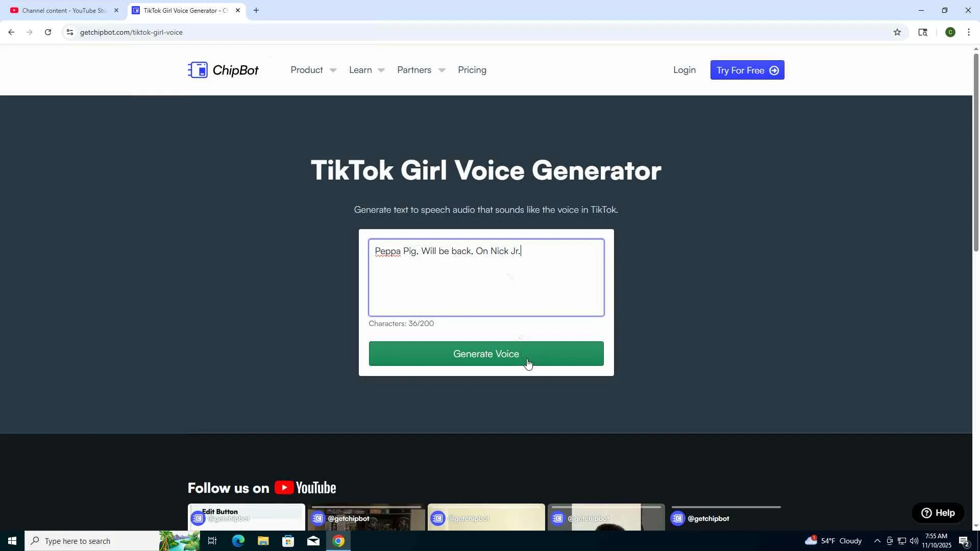Open File Explorer from taskbar

[263, 541]
